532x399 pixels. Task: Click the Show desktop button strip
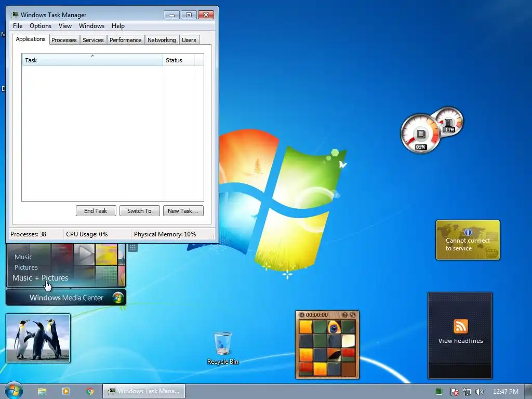pos(528,391)
